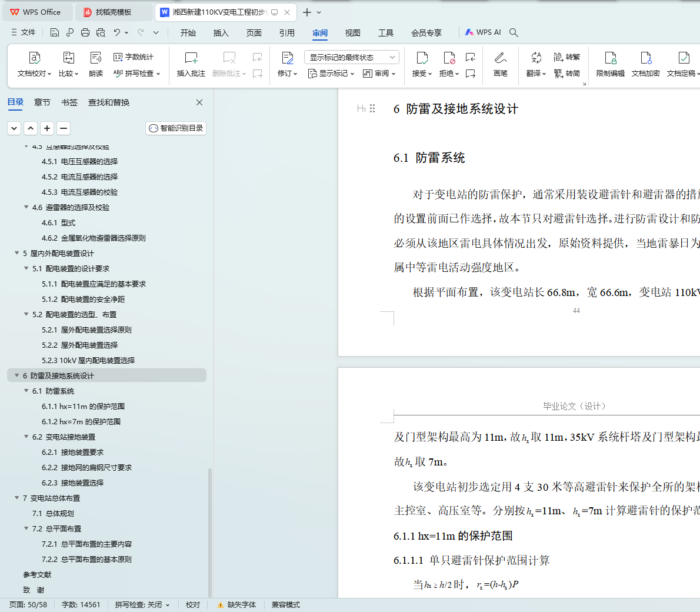Click the 智能识别目录 button
The height and width of the screenshot is (612, 700).
(176, 128)
